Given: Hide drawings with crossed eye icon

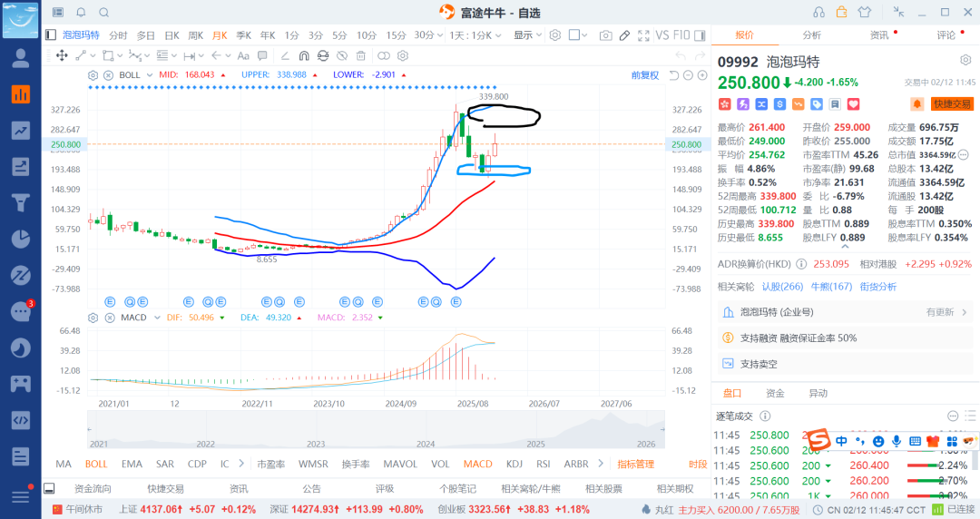Looking at the screenshot, I should 342,55.
